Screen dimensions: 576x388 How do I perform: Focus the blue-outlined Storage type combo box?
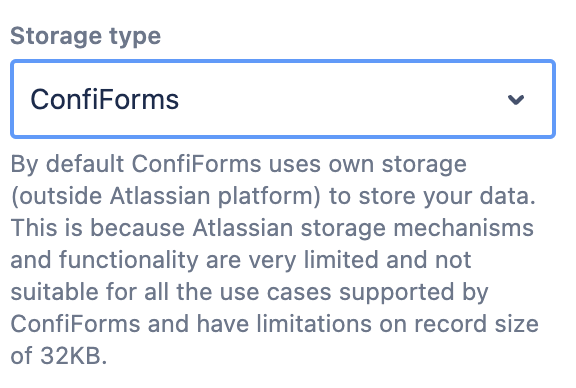(283, 99)
